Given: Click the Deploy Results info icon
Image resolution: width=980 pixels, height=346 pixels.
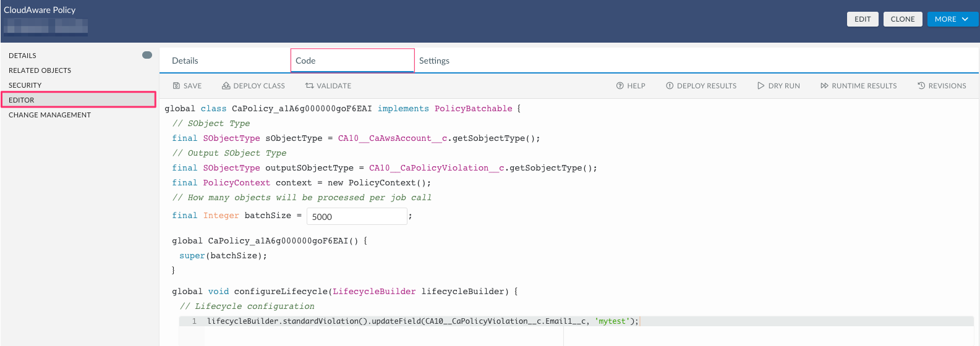Looking at the screenshot, I should pos(670,86).
